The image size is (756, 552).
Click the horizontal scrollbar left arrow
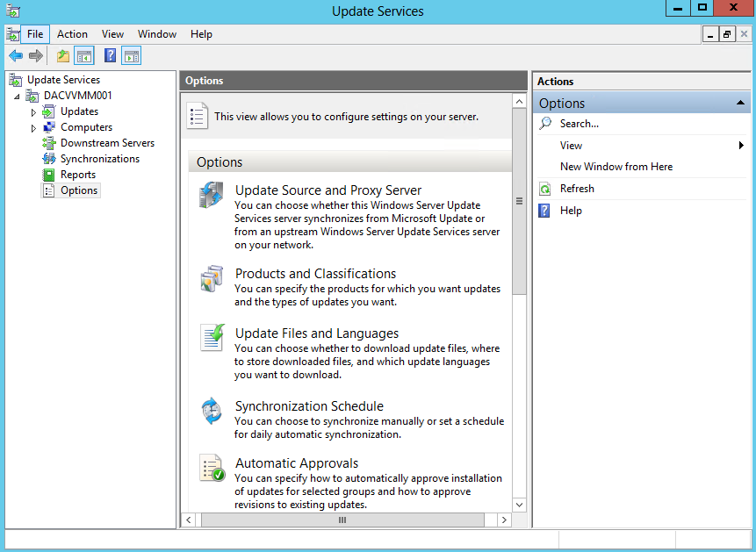189,520
